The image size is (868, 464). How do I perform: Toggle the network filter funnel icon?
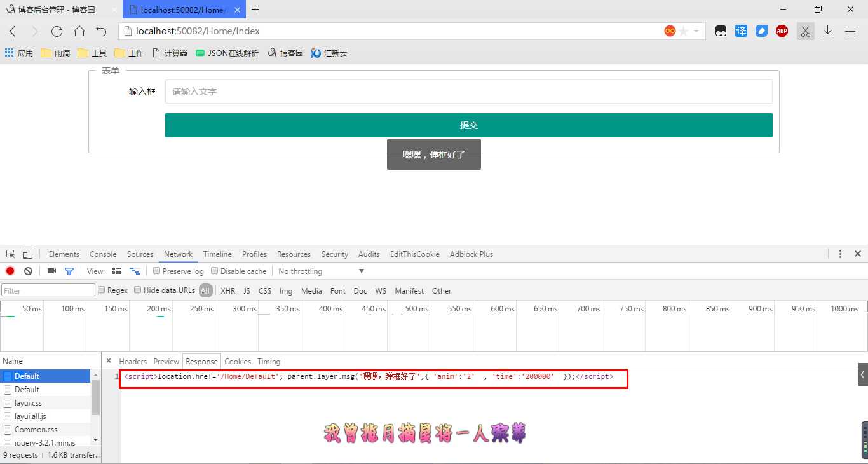click(x=69, y=271)
